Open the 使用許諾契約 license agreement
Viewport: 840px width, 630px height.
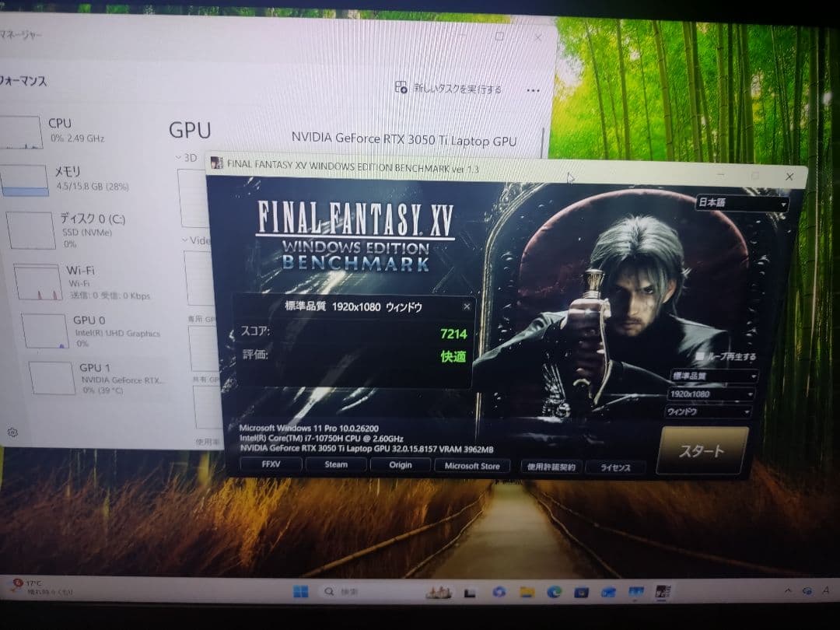tap(554, 466)
